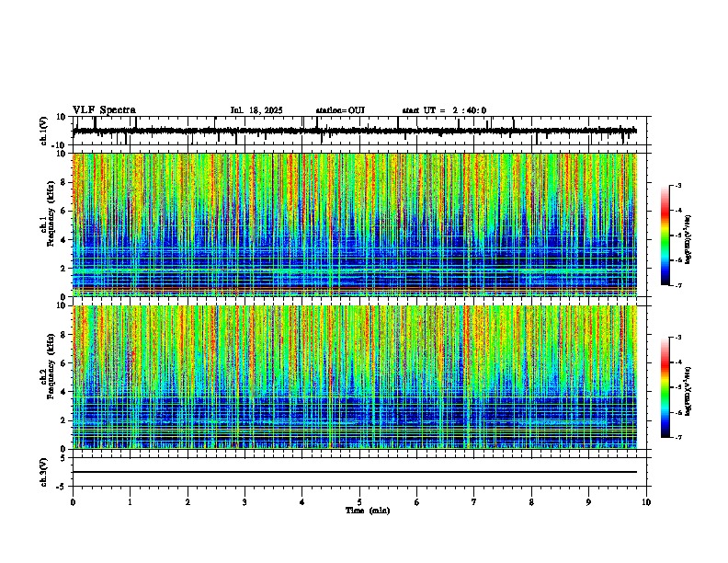Click the "Time (min)" axis label
Image resolution: width=728 pixels, height=563 pixels.
(x=368, y=511)
